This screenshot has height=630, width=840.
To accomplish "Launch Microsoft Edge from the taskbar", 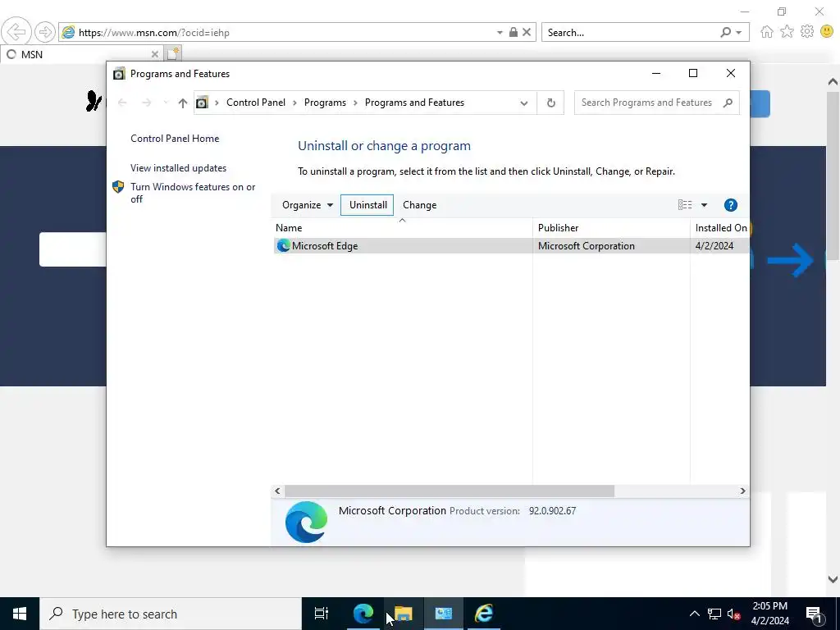I will click(363, 614).
